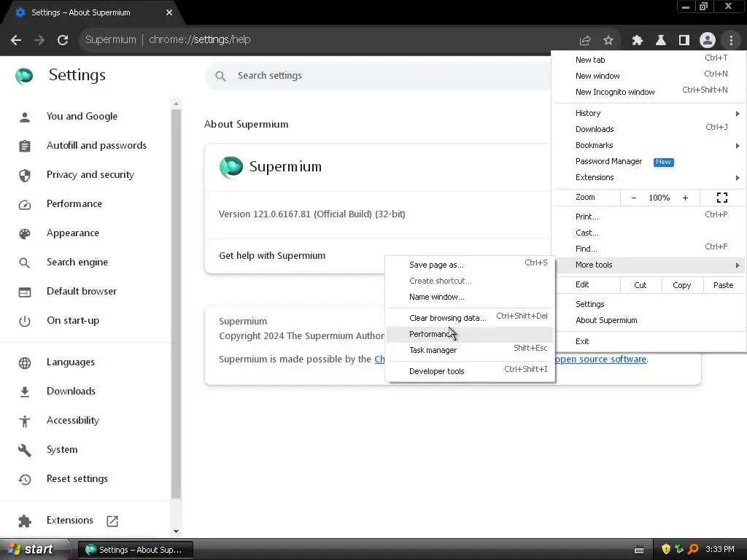Click the magnifier icon in Search settings

[x=220, y=76]
